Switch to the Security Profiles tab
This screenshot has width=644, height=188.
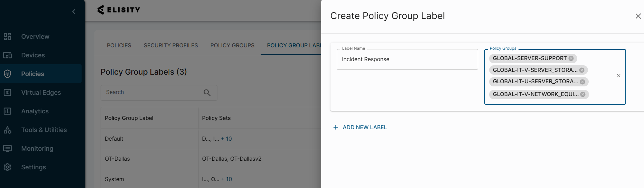(x=171, y=46)
